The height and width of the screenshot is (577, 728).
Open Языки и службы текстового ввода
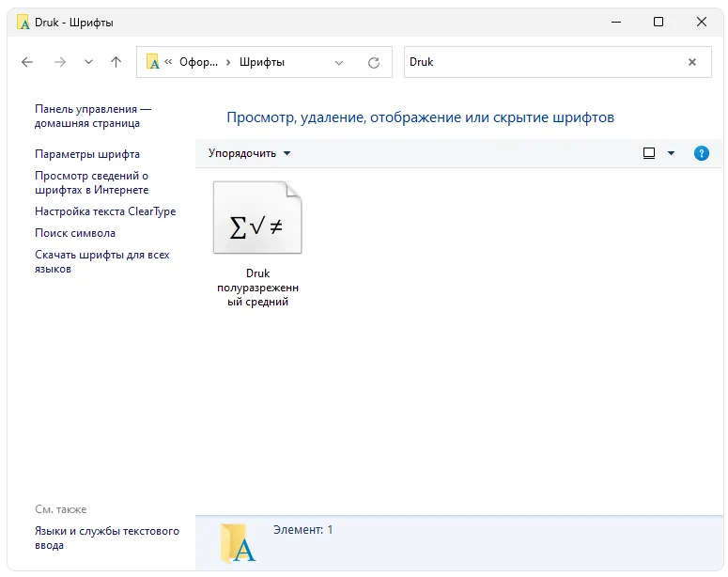click(107, 538)
